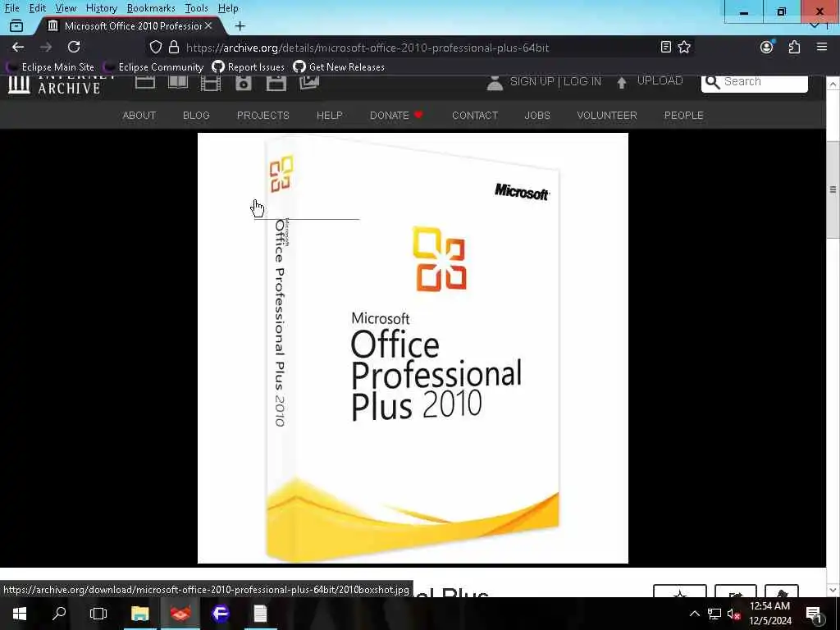The width and height of the screenshot is (840, 630).
Task: Open the VOLUNTEER link
Action: click(607, 115)
